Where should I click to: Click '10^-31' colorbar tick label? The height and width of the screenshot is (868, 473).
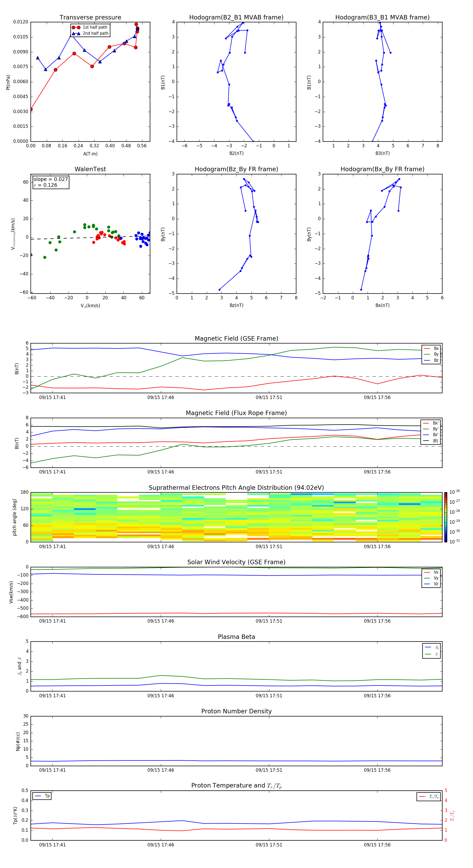[455, 542]
